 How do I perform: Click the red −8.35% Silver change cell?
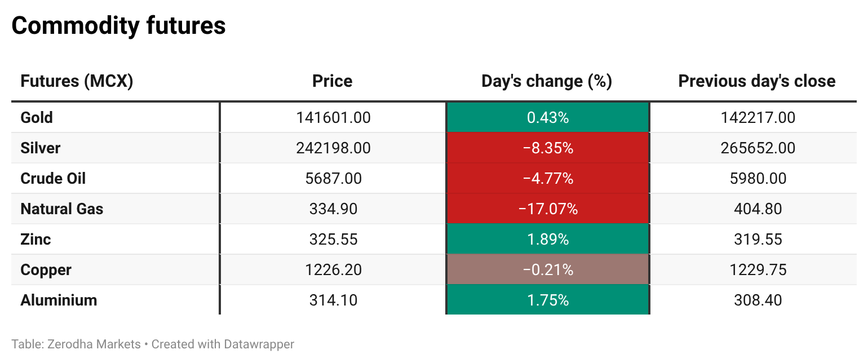(547, 148)
